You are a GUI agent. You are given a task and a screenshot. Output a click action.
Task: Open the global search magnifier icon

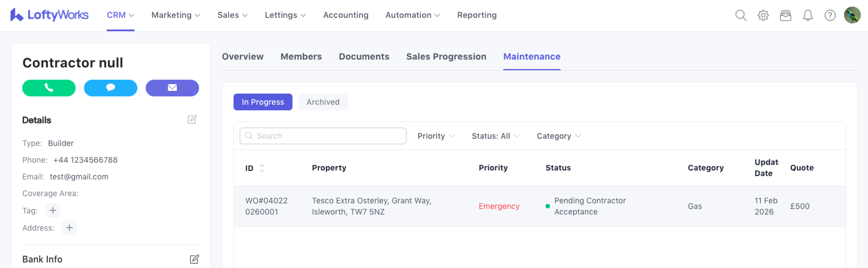pyautogui.click(x=741, y=15)
